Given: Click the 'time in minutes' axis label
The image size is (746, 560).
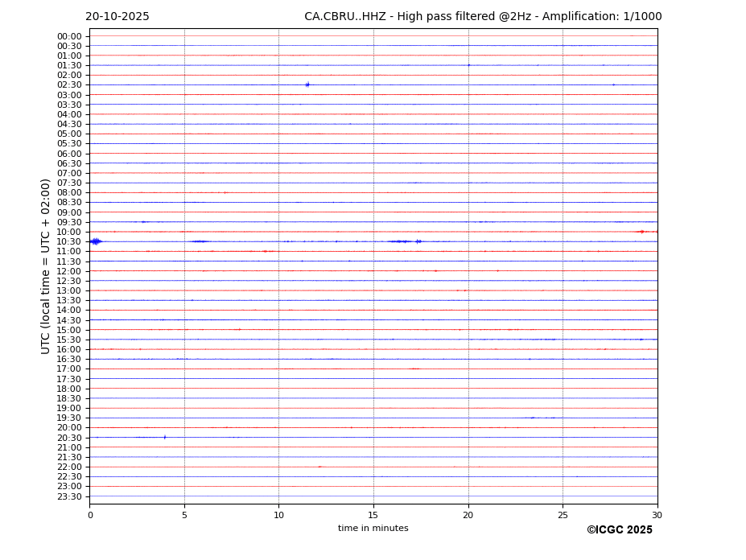Looking at the screenshot, I should 373,529.
